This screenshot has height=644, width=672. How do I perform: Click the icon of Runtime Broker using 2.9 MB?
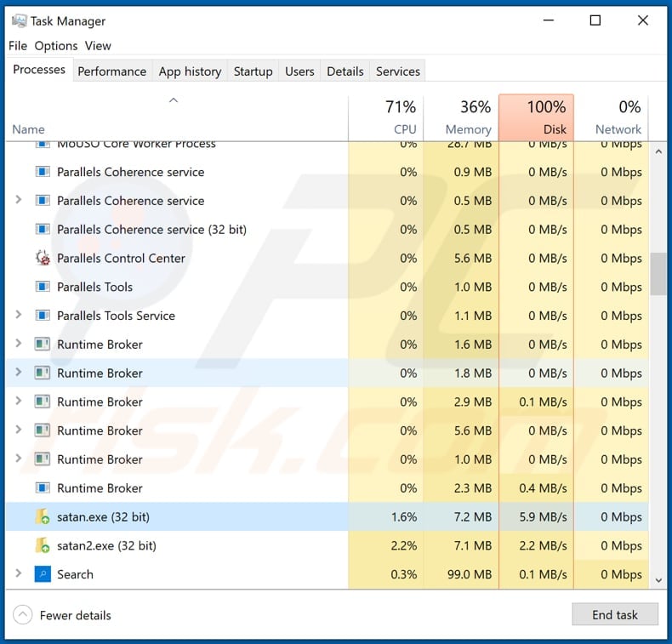pos(43,402)
